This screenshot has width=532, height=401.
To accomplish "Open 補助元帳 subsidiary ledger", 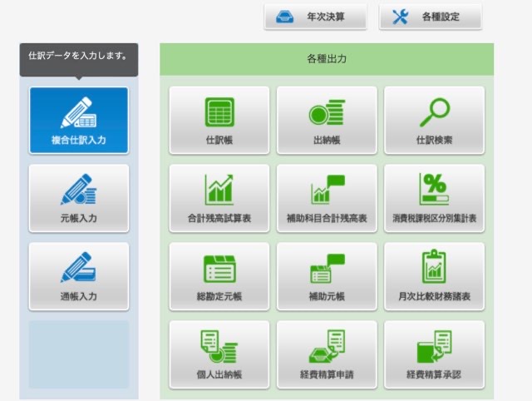I will point(327,276).
